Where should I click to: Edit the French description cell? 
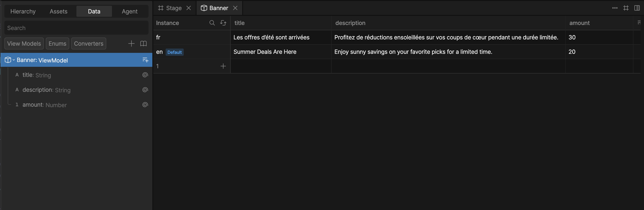(448, 37)
